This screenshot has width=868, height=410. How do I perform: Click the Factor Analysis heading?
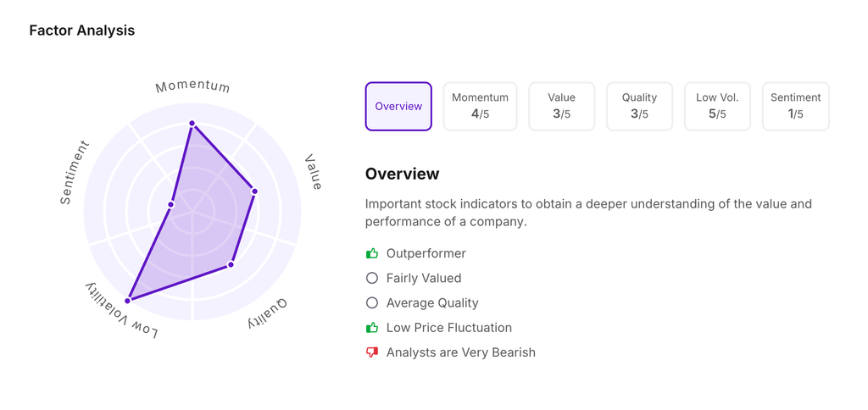[82, 30]
